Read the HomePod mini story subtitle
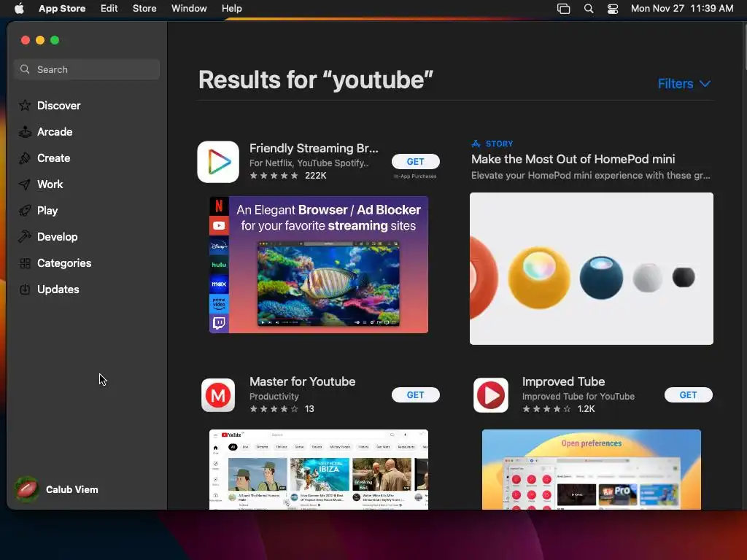747x560 pixels. pyautogui.click(x=591, y=176)
